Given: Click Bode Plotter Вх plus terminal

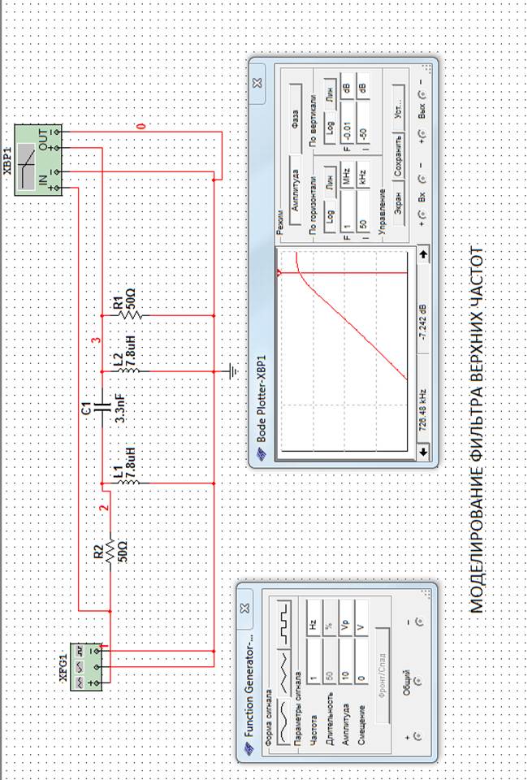Looking at the screenshot, I should (421, 214).
